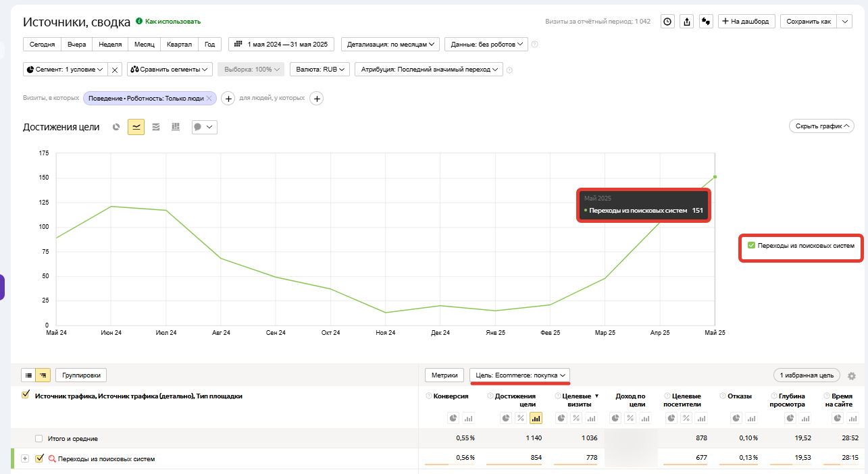Switch to stacked area chart view
868x474 pixels.
(156, 127)
